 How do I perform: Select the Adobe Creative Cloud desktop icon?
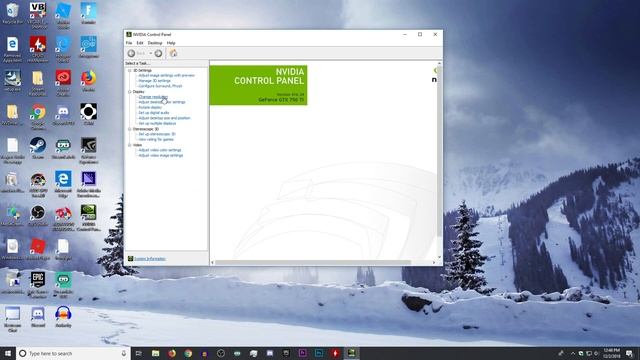[63, 82]
